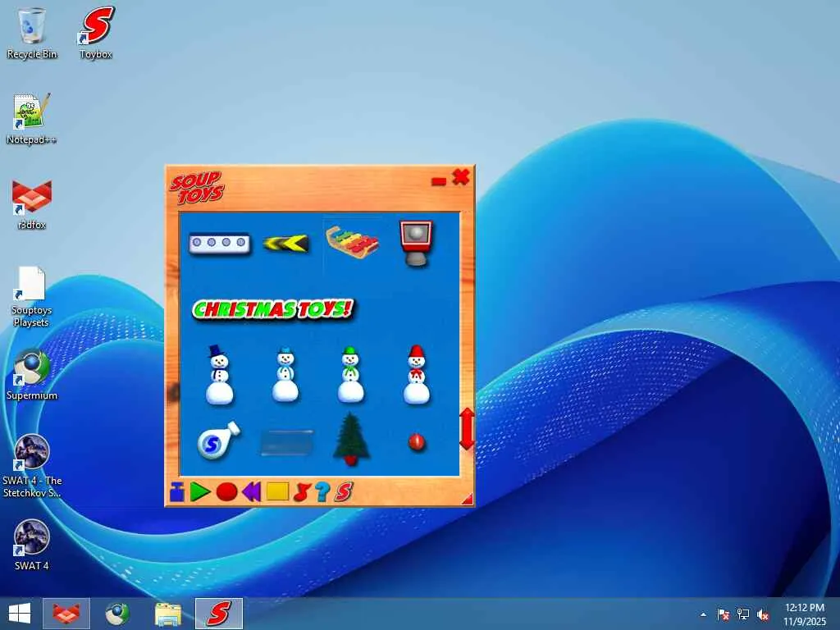
Task: Select SWAT 4 Stetchkov Syndicate shortcut
Action: click(32, 467)
